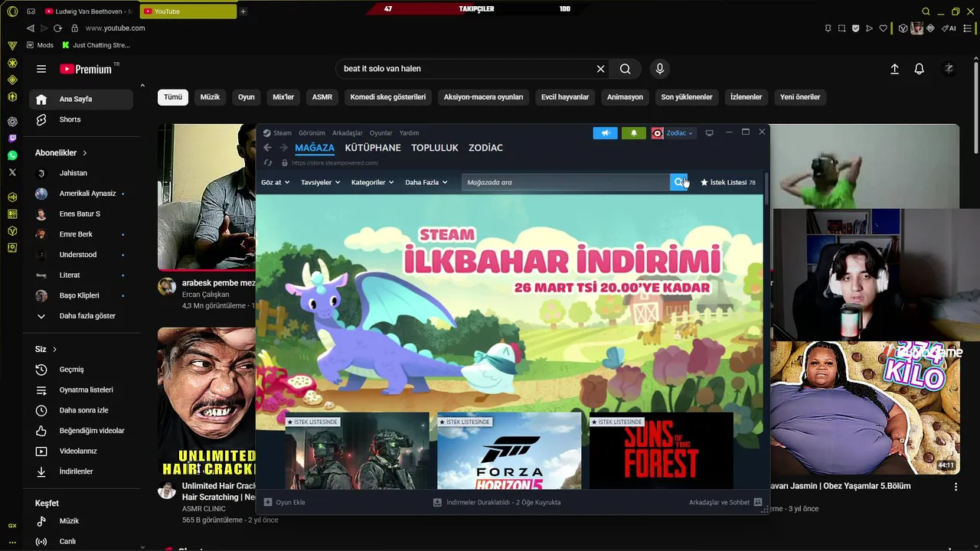Select Animasyon filter chip
The width and height of the screenshot is (980, 551).
(x=625, y=97)
